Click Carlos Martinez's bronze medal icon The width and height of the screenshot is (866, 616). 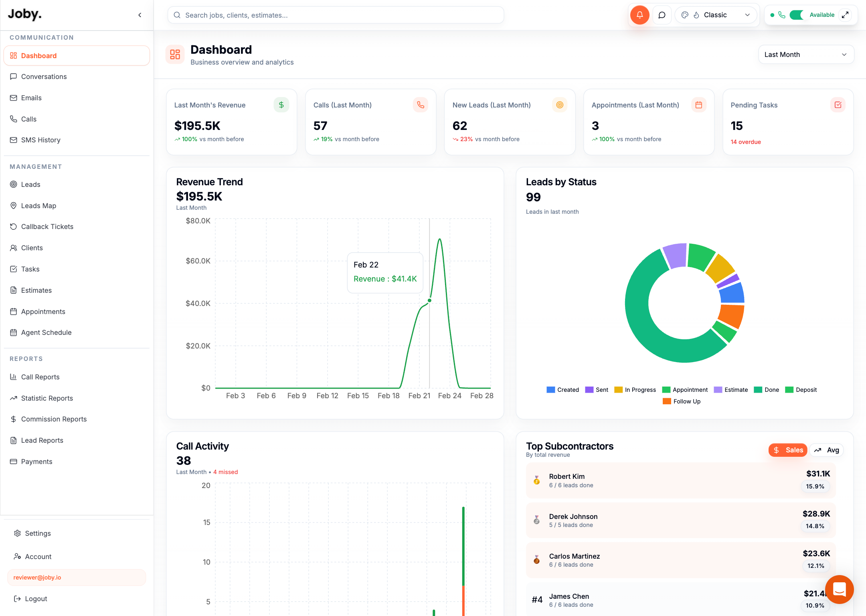[x=536, y=560]
